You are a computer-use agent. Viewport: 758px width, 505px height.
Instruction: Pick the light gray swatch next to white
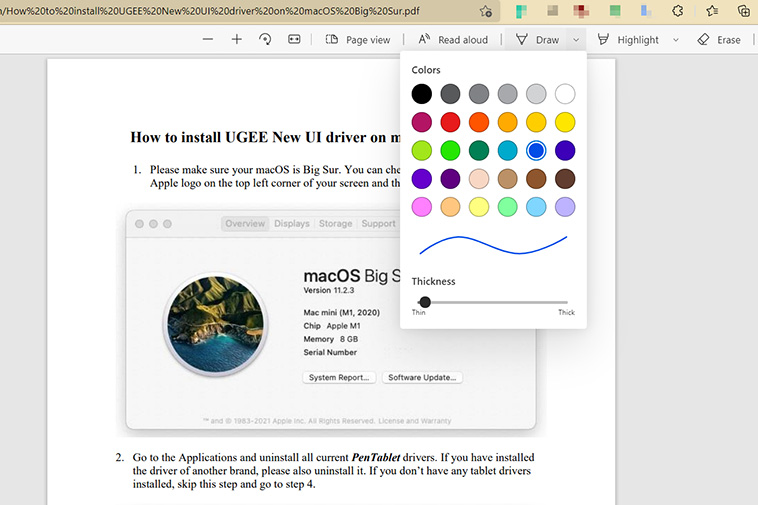536,94
